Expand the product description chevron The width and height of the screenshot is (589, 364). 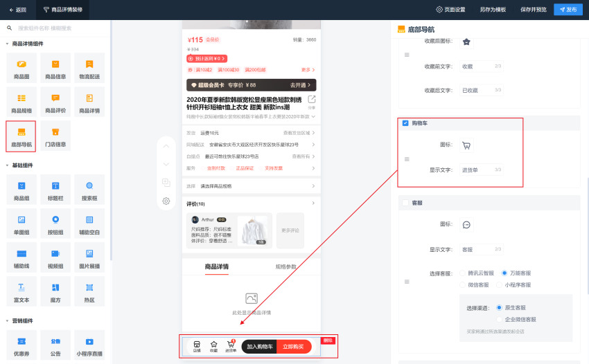pyautogui.click(x=313, y=117)
